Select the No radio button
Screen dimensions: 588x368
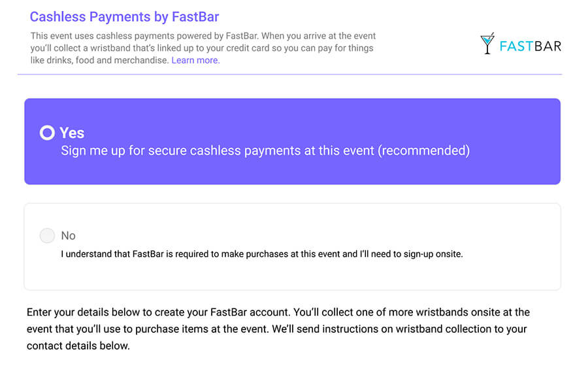click(x=47, y=235)
